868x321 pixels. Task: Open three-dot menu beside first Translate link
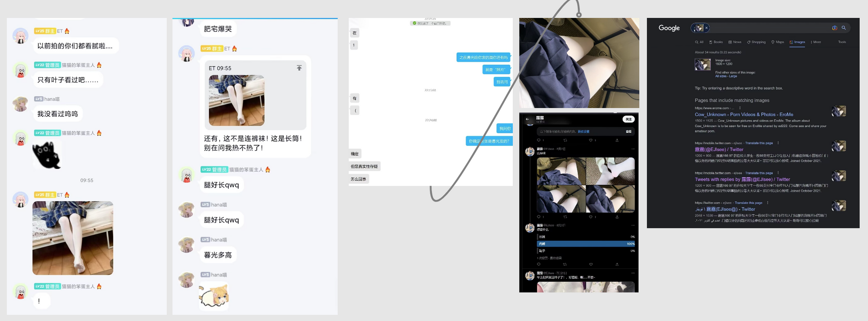(x=778, y=143)
